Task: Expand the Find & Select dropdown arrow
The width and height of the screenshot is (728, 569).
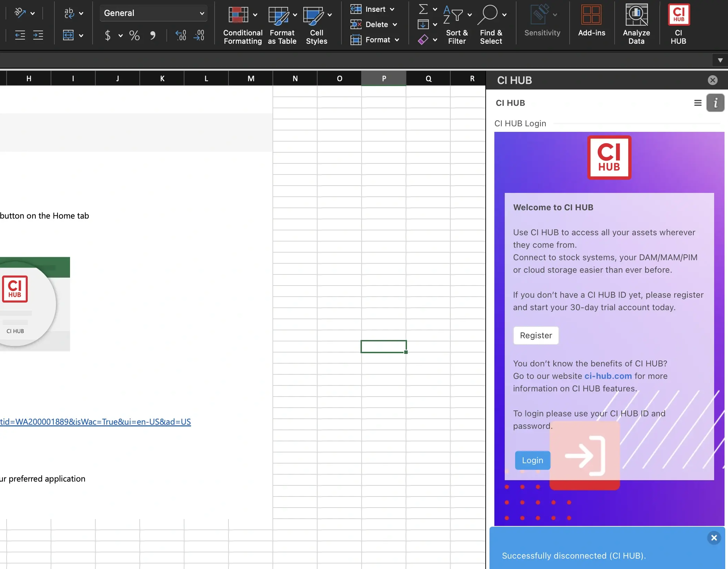Action: 504,15
